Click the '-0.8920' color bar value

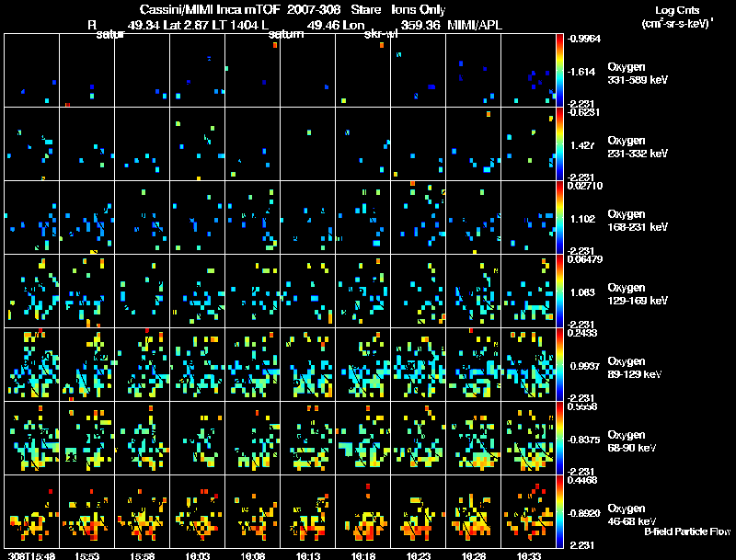tap(583, 513)
